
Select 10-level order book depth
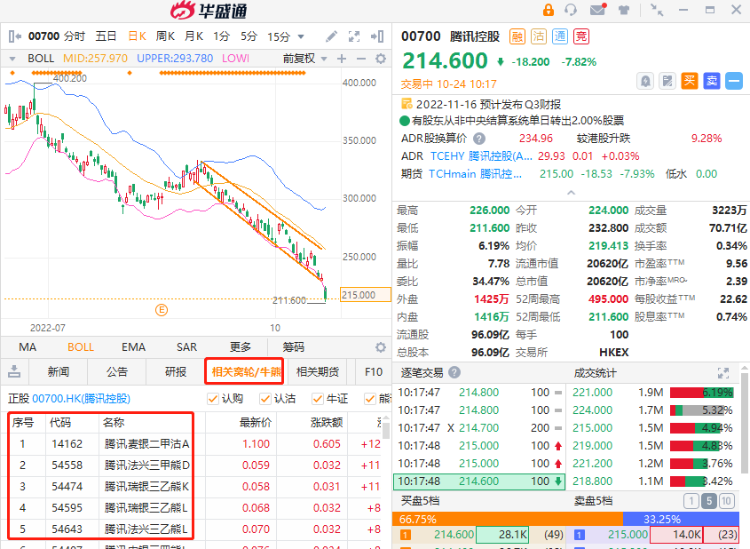[726, 501]
